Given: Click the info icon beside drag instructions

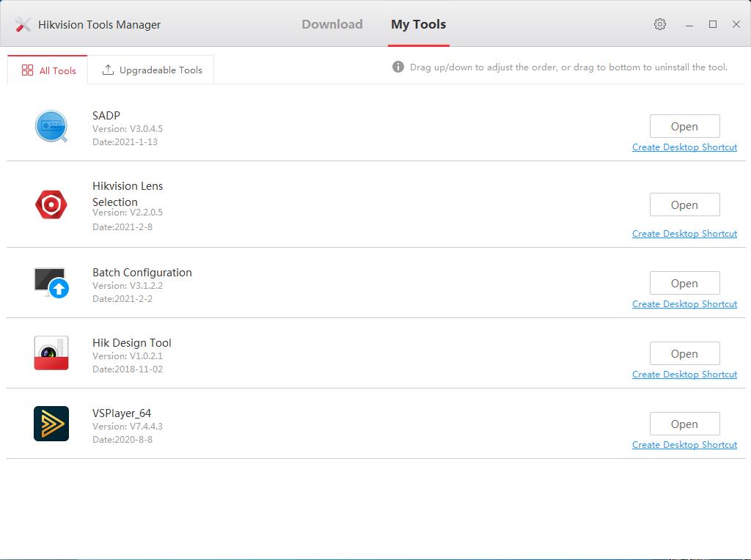Looking at the screenshot, I should click(x=398, y=67).
